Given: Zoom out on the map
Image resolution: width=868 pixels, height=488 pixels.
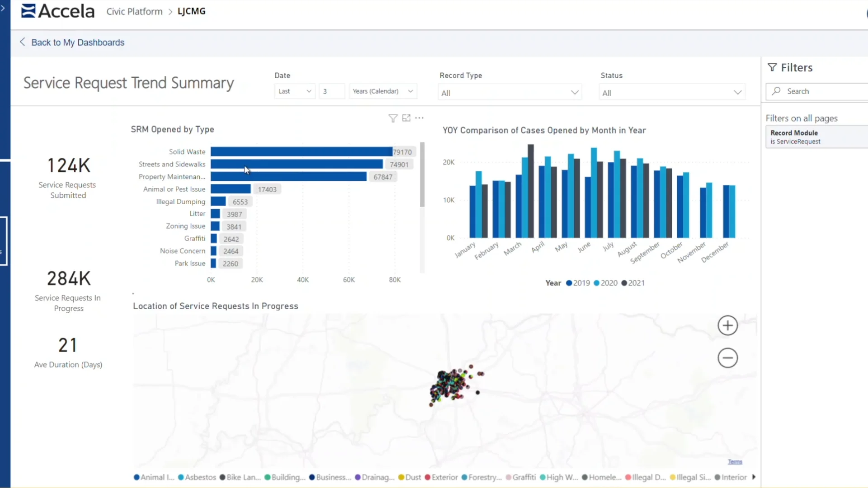Looking at the screenshot, I should pos(728,358).
